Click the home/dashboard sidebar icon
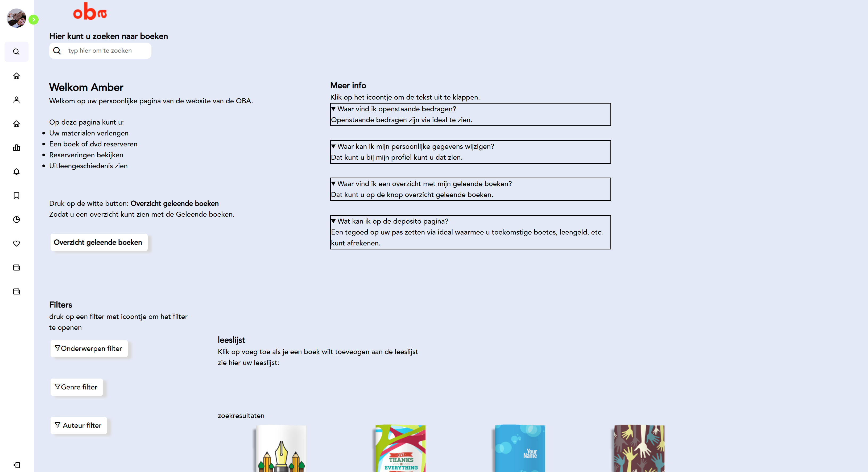 tap(17, 76)
